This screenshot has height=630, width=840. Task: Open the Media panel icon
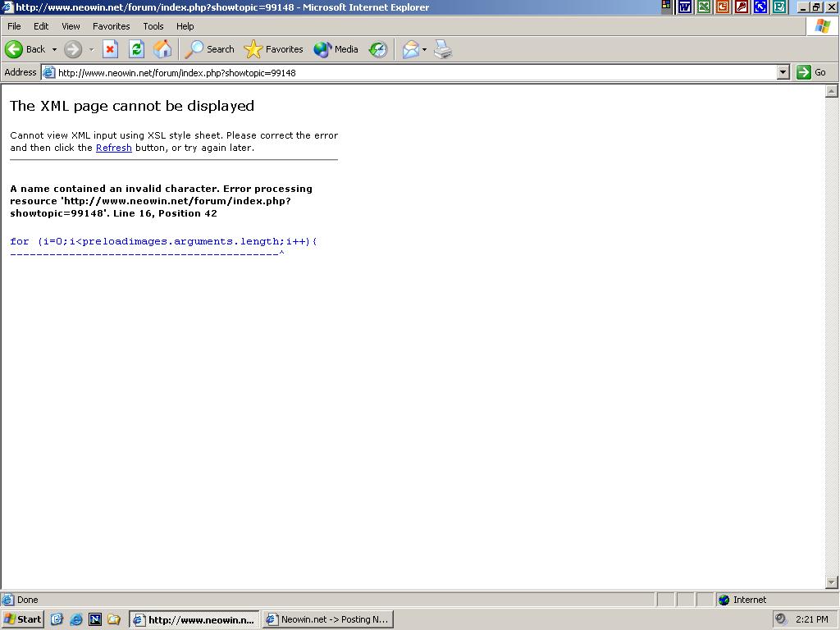point(322,49)
